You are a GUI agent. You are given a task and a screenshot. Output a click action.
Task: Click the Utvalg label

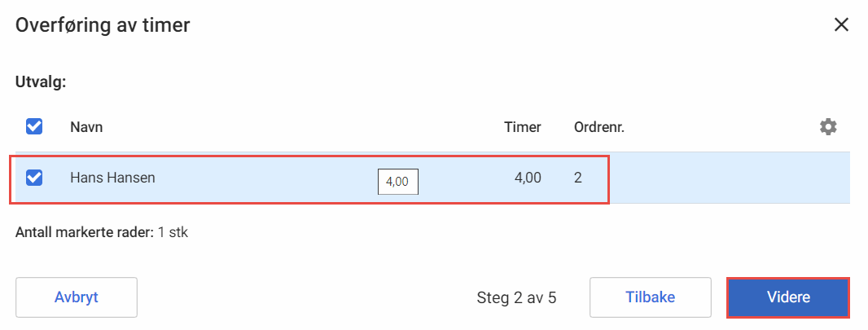pyautogui.click(x=41, y=83)
